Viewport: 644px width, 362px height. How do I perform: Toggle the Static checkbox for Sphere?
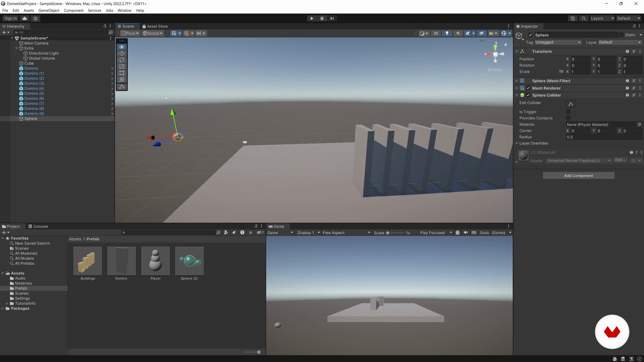[x=622, y=35]
